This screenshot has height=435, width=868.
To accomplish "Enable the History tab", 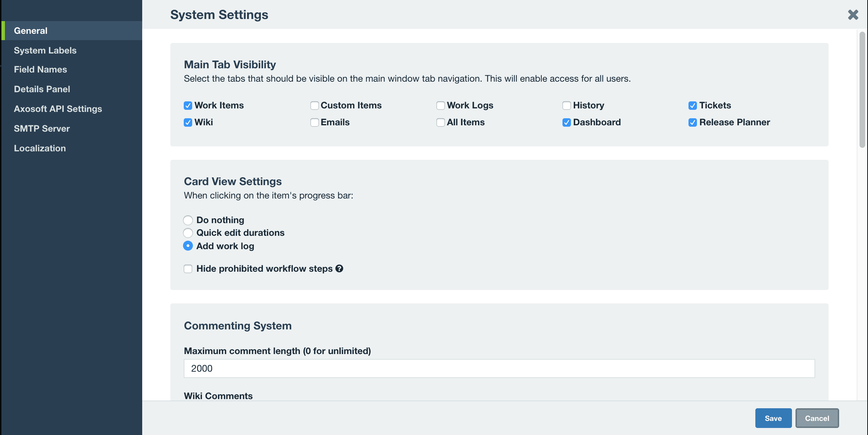I will click(x=567, y=105).
